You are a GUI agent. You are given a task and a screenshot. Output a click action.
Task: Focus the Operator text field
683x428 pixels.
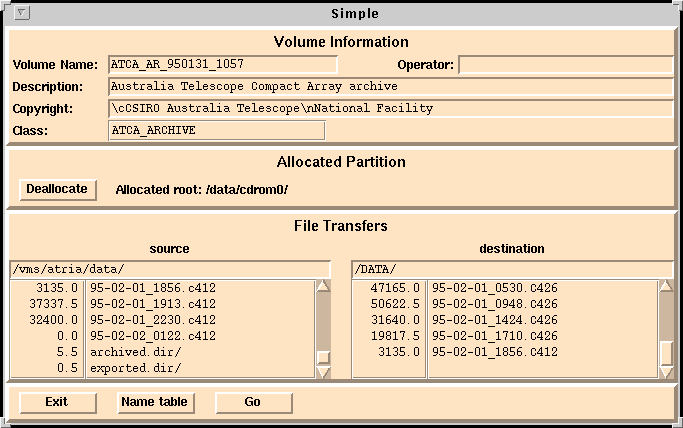(x=565, y=65)
